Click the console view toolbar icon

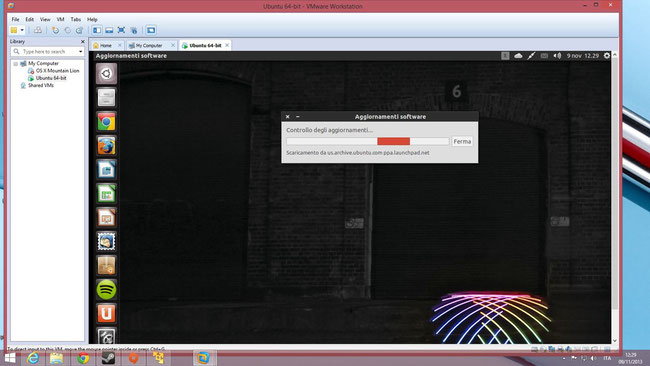coord(151,30)
